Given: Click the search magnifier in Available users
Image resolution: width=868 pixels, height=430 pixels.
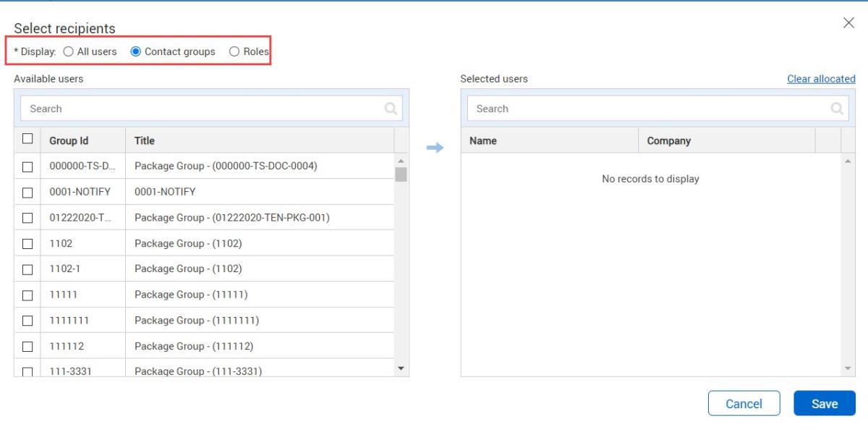Looking at the screenshot, I should (x=391, y=109).
